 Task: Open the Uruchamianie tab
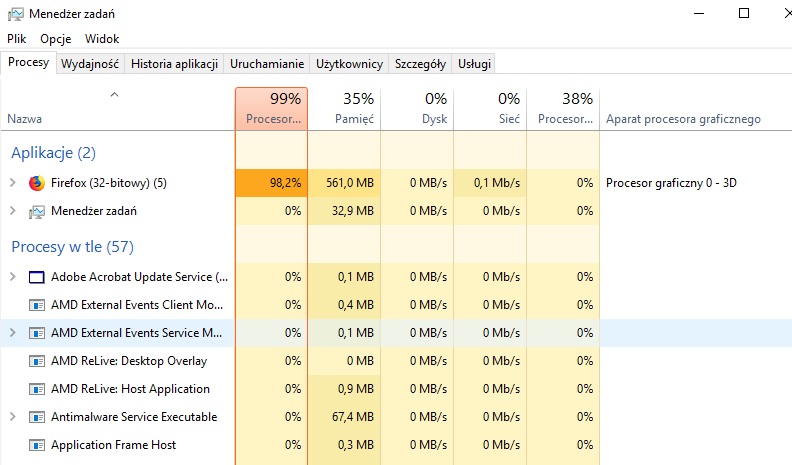(x=267, y=64)
